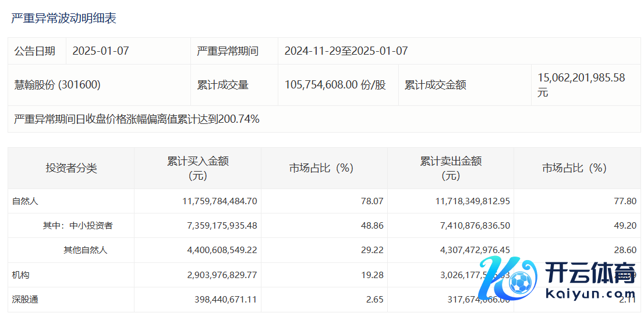
Task: Select the 累计成交量 label cell
Action: pos(223,85)
